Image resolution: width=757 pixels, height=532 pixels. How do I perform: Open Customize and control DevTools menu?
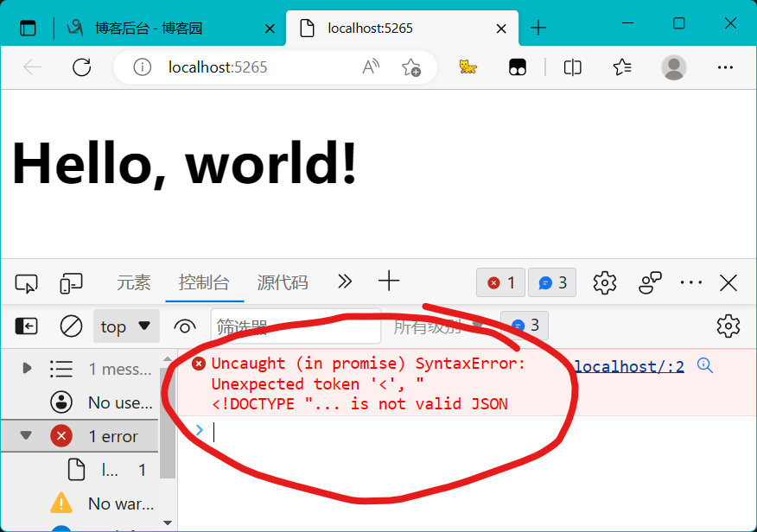point(690,282)
